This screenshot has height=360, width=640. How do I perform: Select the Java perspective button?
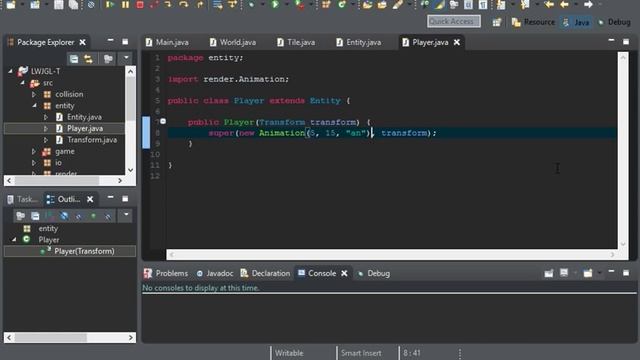[576, 22]
